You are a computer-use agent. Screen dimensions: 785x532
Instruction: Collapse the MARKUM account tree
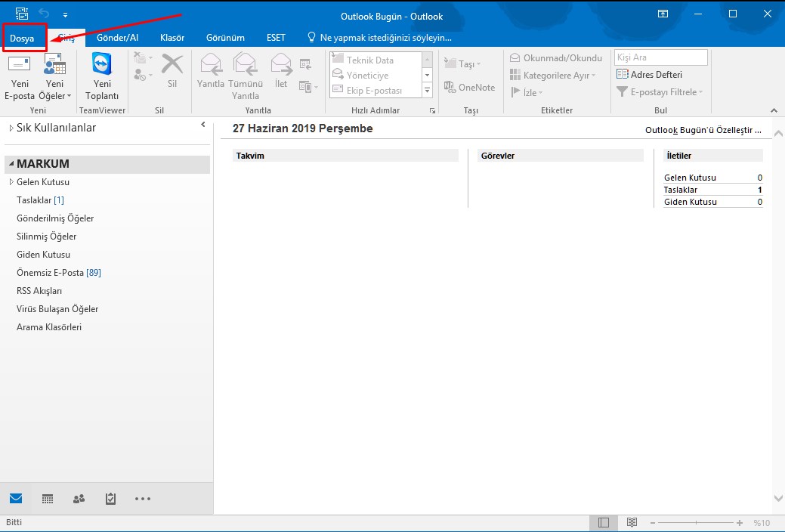pyautogui.click(x=11, y=163)
